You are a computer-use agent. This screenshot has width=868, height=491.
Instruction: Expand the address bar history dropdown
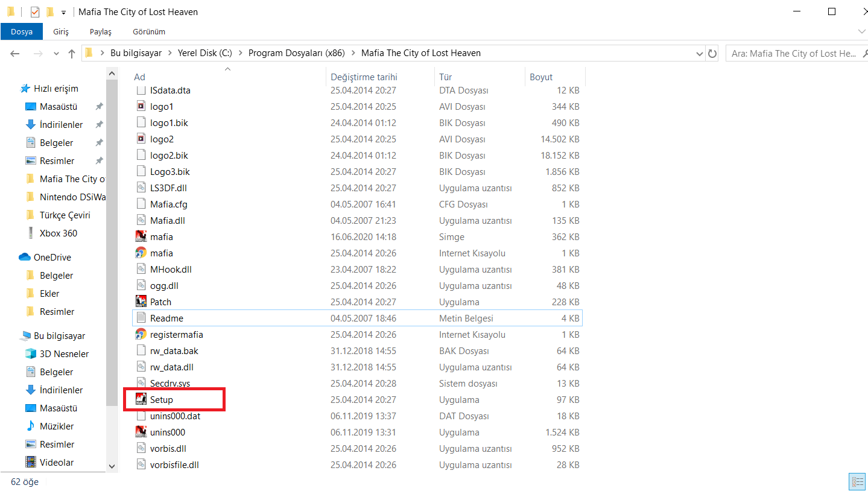(x=700, y=53)
